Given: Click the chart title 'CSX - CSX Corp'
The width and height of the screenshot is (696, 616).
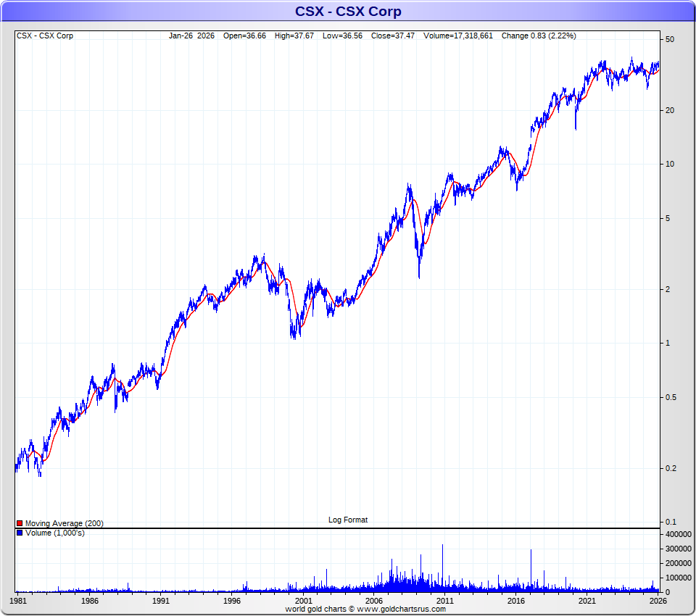Looking at the screenshot, I should 348,11.
